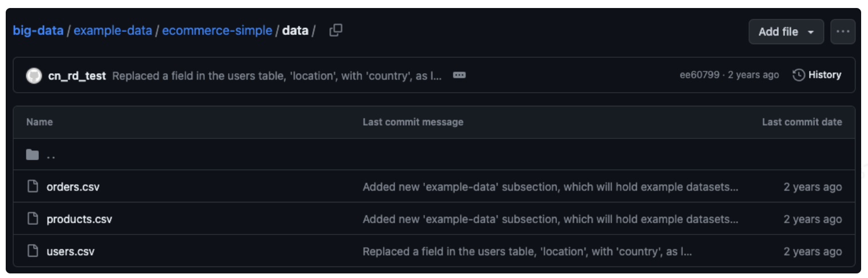Open the three-dot more options menu
This screenshot has width=868, height=278.
click(x=842, y=32)
